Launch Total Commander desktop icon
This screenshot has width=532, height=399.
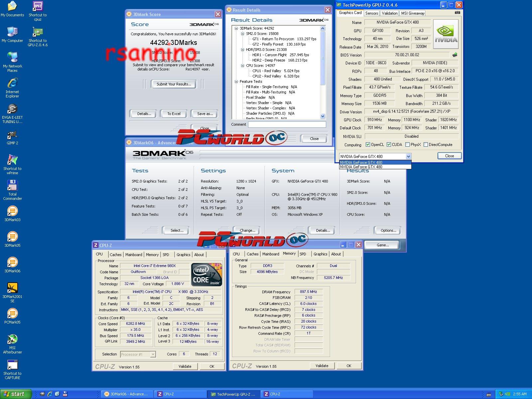click(12, 190)
